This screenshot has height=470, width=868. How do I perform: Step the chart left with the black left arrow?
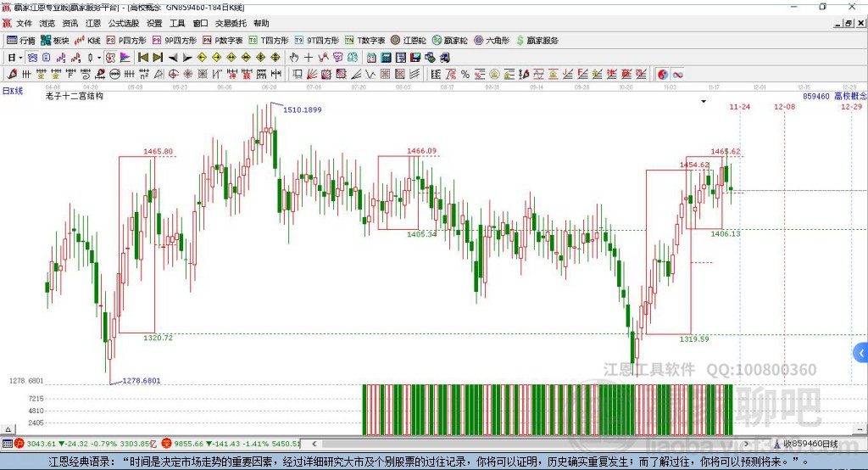(173, 58)
